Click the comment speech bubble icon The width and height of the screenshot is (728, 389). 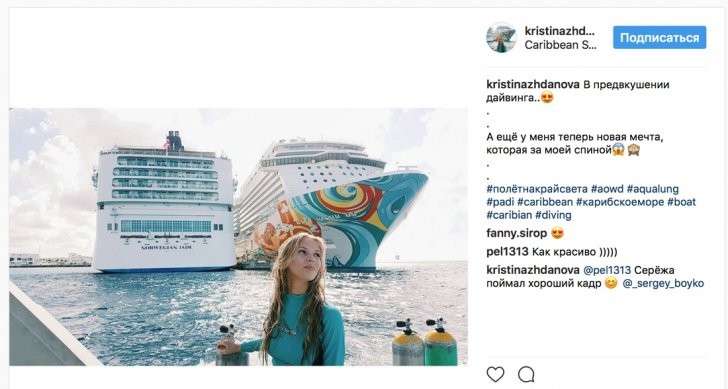tap(526, 374)
